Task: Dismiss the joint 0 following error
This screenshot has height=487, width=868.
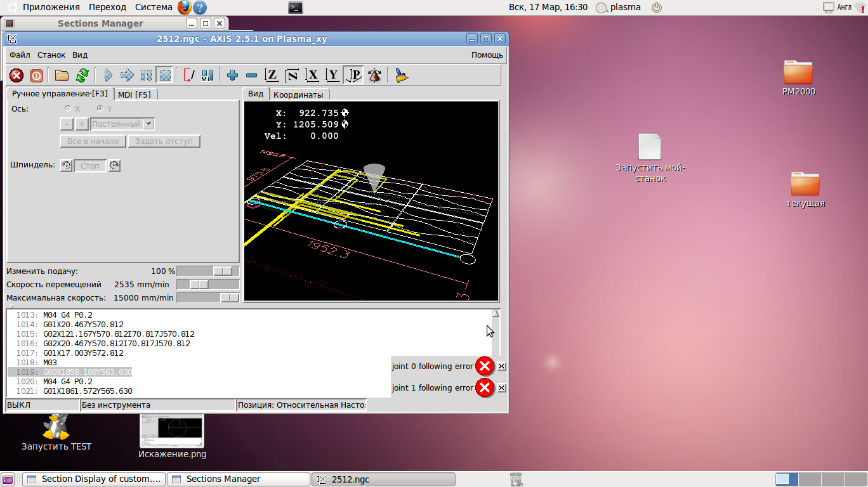Action: pos(501,366)
